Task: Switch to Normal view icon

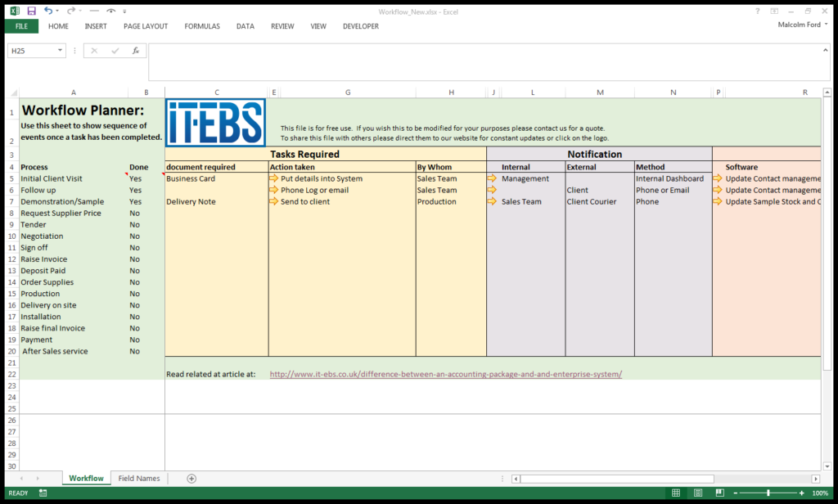Action: (676, 493)
